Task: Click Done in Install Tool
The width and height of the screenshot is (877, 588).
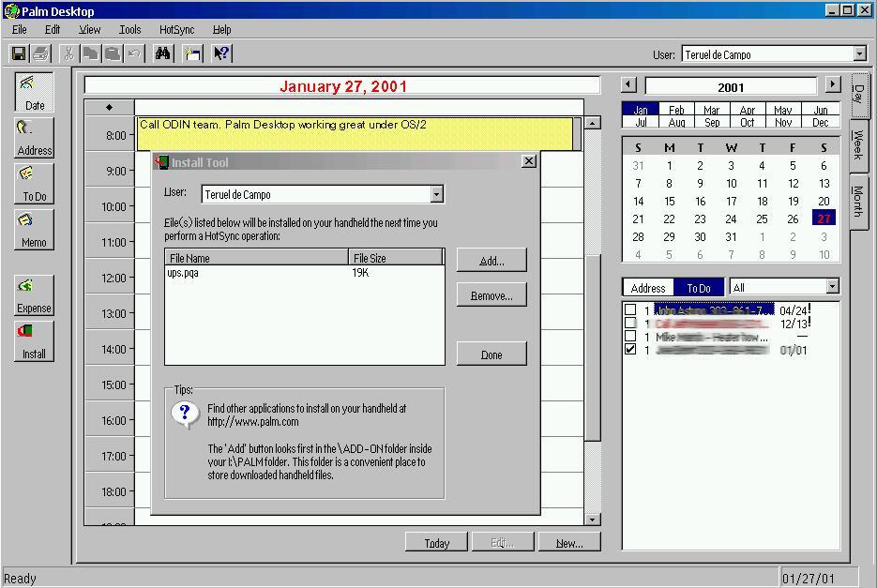Action: point(491,354)
